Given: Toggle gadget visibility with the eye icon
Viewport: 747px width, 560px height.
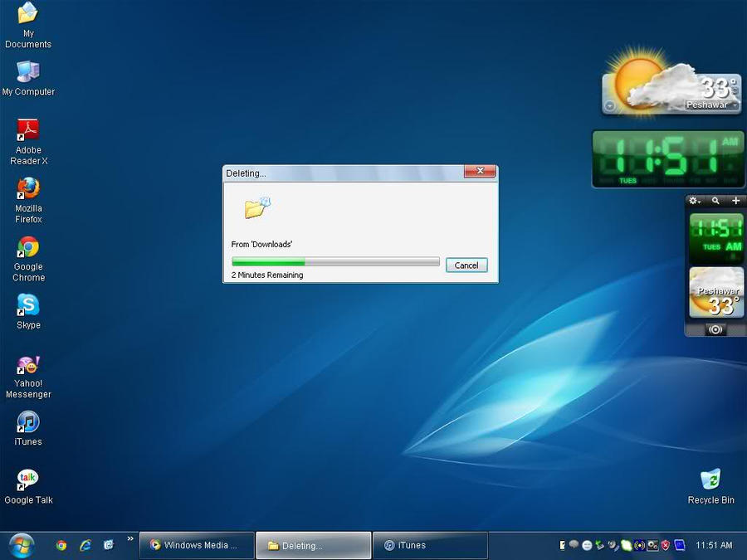Looking at the screenshot, I should click(715, 329).
